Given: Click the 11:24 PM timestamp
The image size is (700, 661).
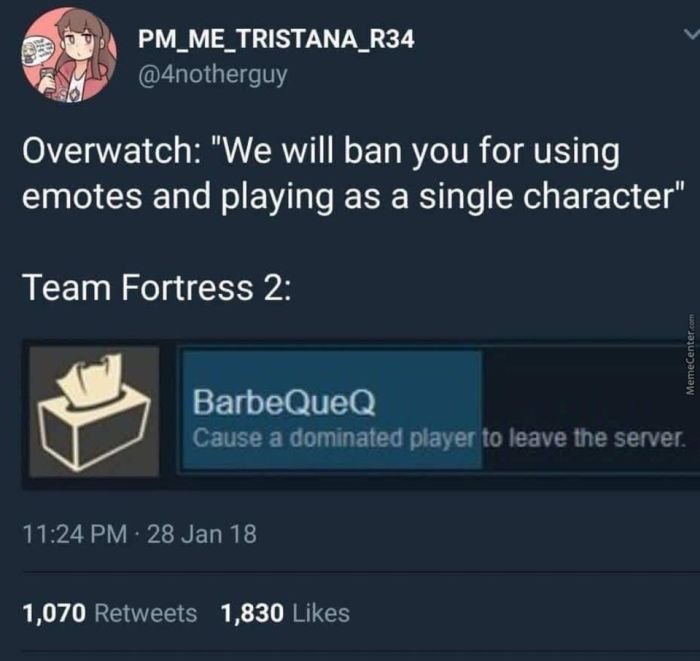Looking at the screenshot, I should pyautogui.click(x=75, y=534).
